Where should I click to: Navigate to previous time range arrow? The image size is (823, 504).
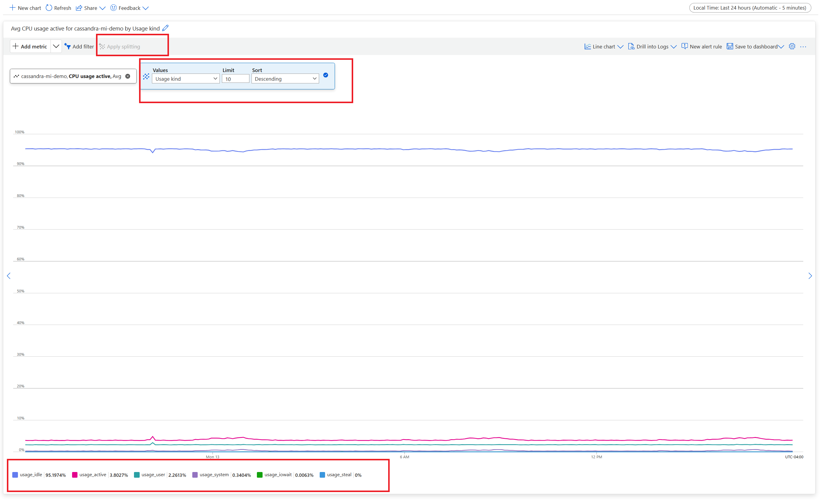tap(9, 276)
